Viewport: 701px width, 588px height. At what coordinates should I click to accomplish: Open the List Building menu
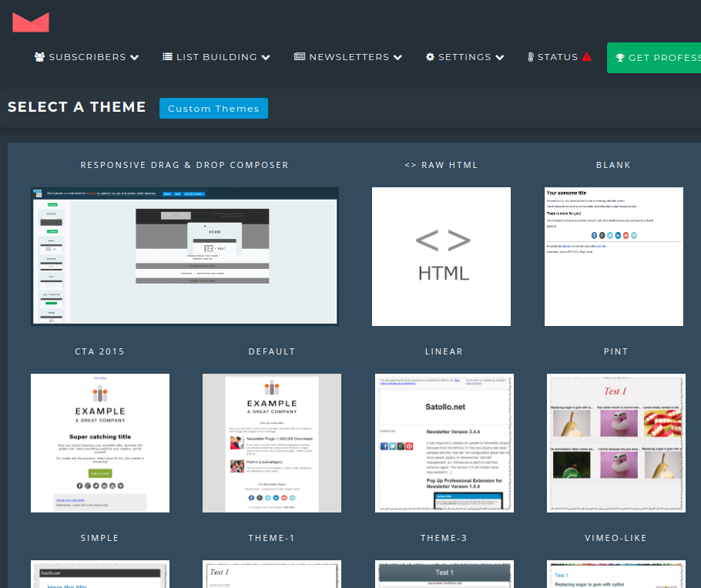(216, 57)
